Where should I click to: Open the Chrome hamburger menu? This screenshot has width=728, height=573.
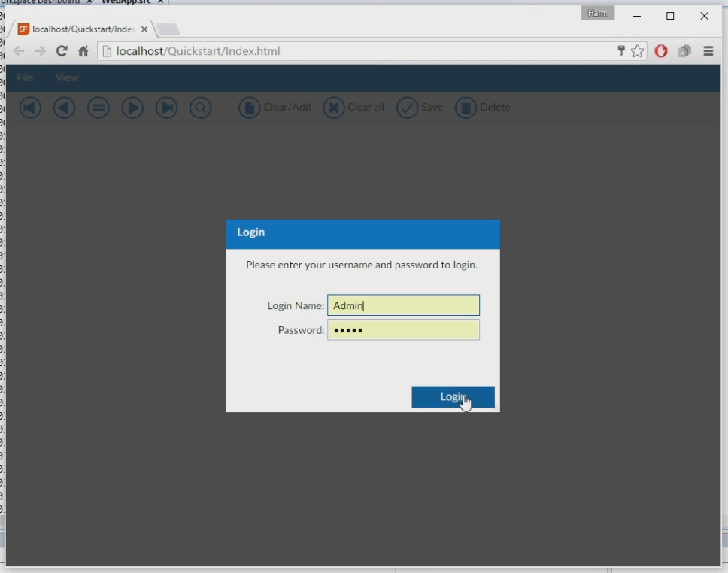point(708,51)
